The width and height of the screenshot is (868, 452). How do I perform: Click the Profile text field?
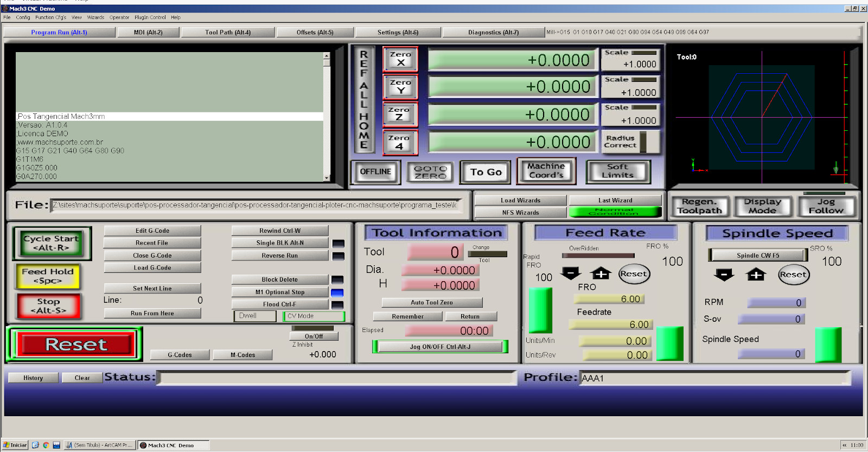[714, 378]
